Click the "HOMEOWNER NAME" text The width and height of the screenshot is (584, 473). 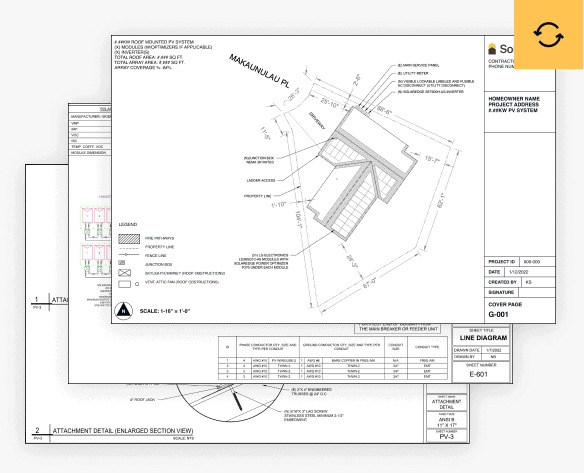click(x=514, y=99)
